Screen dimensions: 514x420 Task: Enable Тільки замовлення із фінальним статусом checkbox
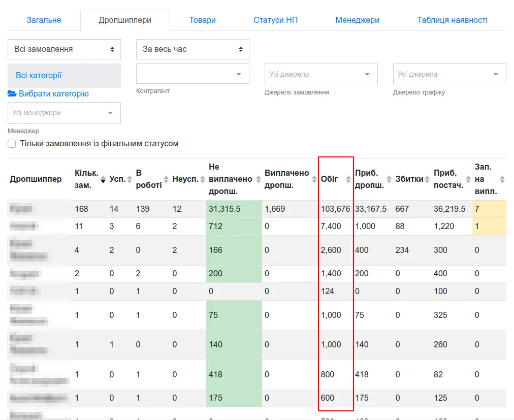(x=12, y=144)
